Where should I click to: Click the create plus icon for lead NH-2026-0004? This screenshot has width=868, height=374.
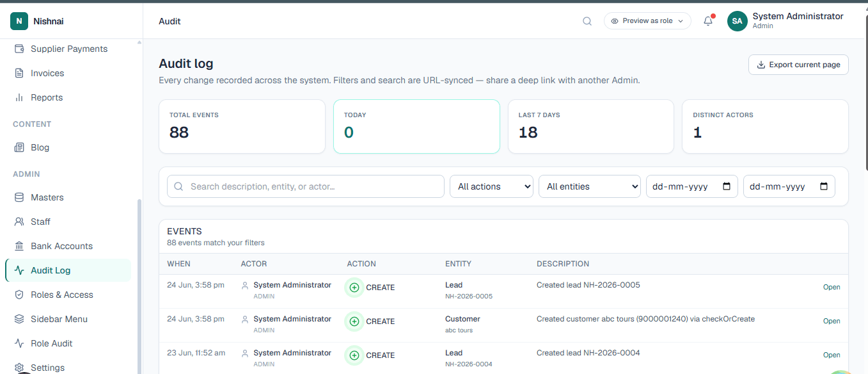click(354, 355)
